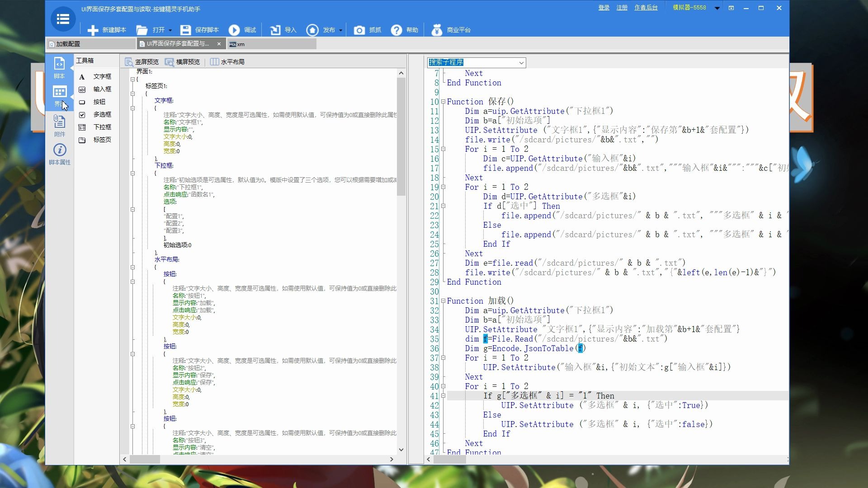This screenshot has width=868, height=488.
Task: Collapse the 水平布局 block in tree
Action: [132, 267]
